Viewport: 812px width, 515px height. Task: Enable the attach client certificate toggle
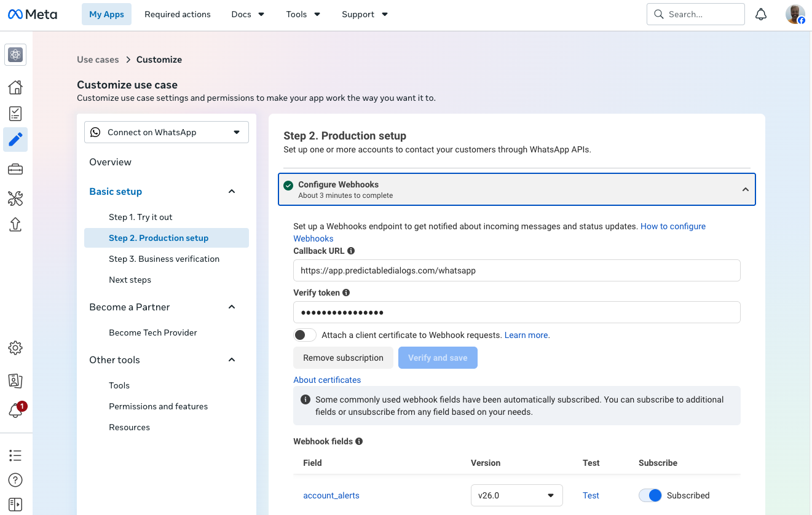305,335
